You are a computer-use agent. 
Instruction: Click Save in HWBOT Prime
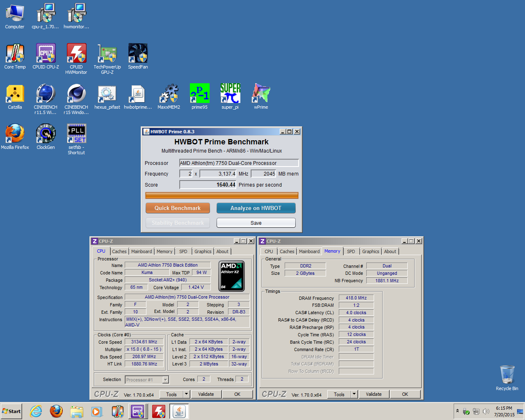tap(256, 223)
